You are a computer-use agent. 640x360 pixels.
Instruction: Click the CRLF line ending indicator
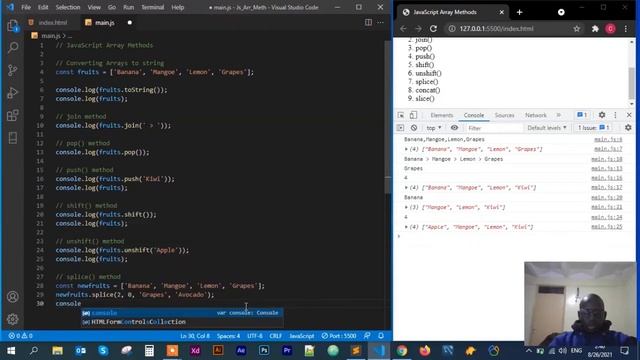tap(276, 336)
